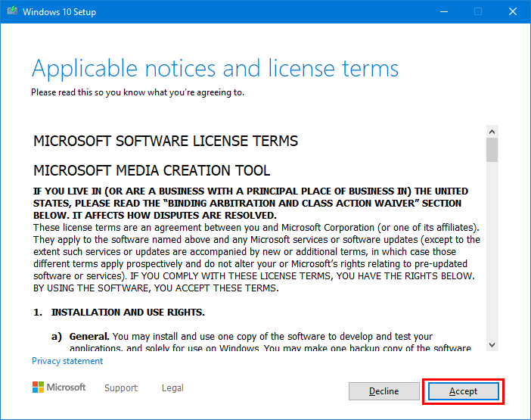
Task: Click the 'MICROSOFT SOFTWARE LICENSE TERMS' heading
Action: 166,142
